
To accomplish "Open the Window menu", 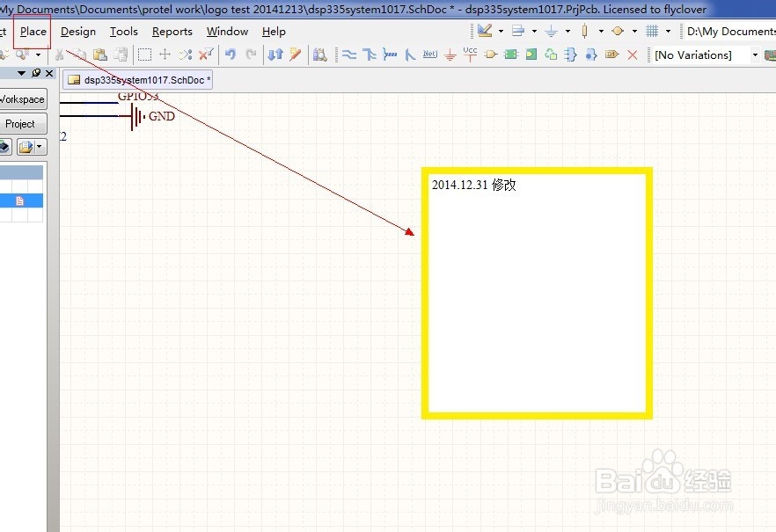I will tap(227, 32).
